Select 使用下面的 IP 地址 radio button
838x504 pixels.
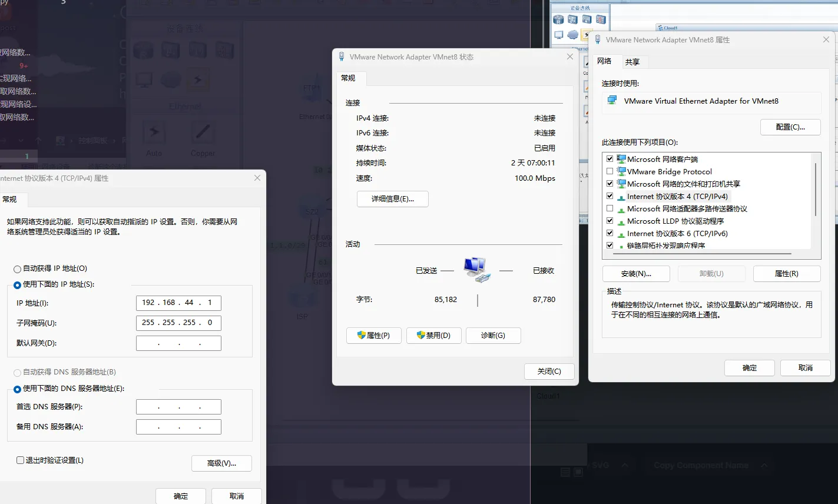click(x=17, y=285)
